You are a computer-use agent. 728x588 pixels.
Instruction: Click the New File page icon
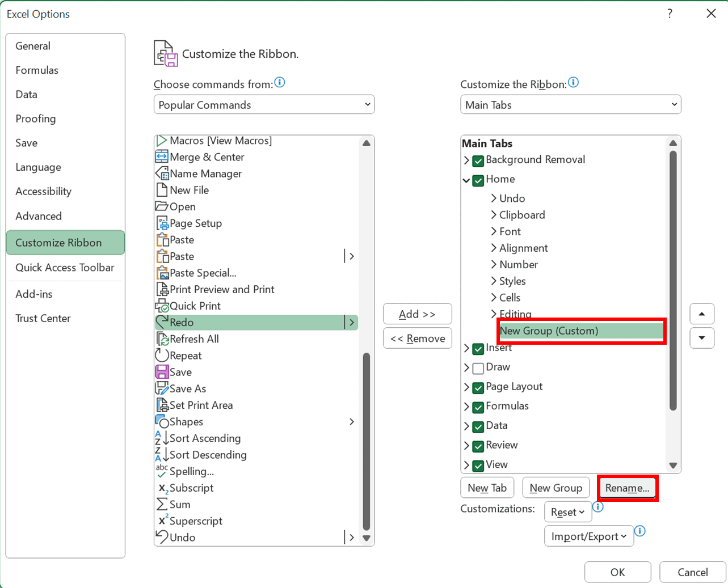[x=162, y=190]
